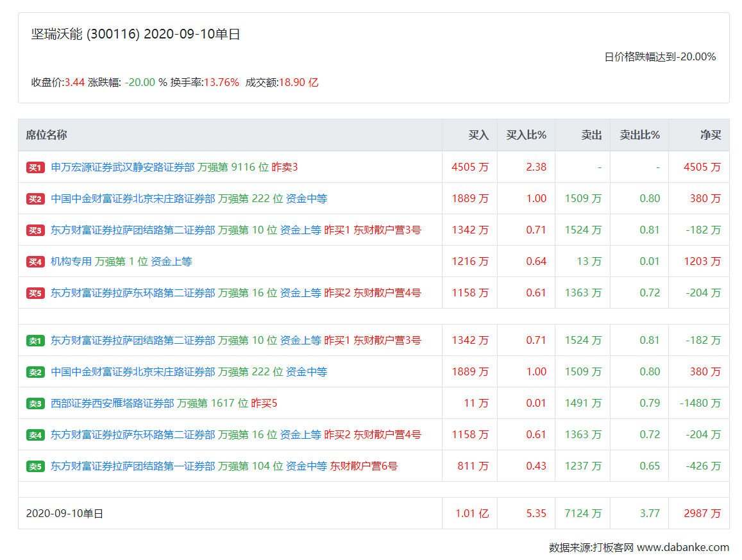Click 卖3 sell amount 1491 万
This screenshot has width=742, height=560.
(583, 403)
